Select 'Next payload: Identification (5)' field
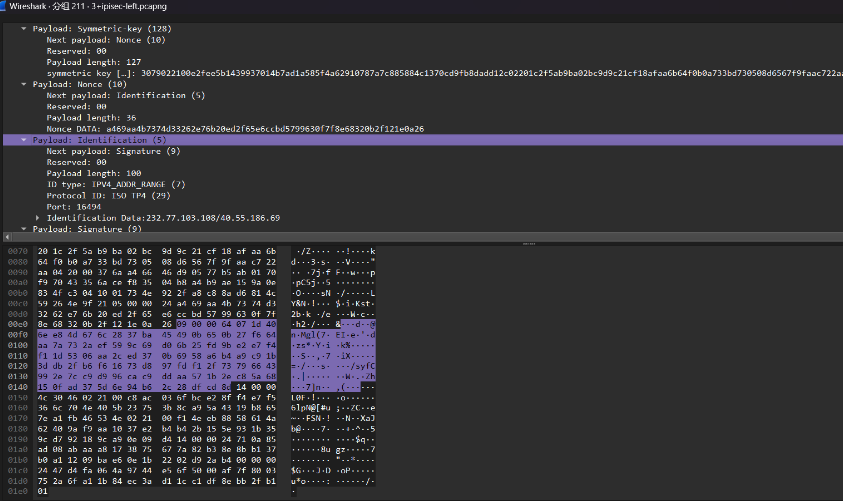The height and width of the screenshot is (501, 843). 126,95
